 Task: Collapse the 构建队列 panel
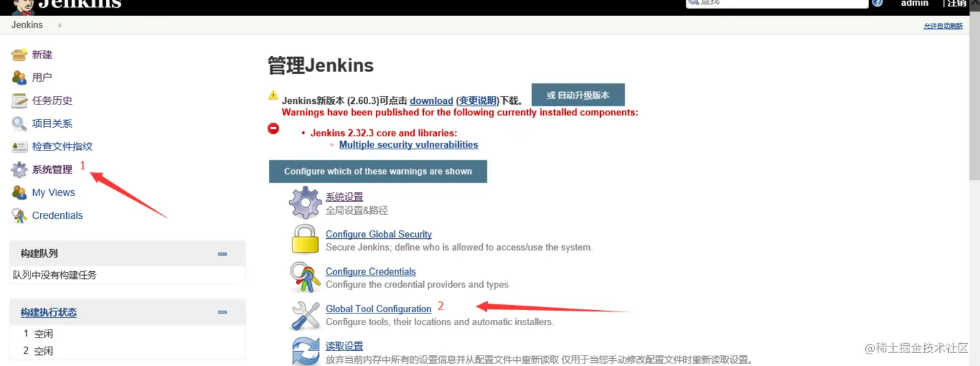point(222,254)
